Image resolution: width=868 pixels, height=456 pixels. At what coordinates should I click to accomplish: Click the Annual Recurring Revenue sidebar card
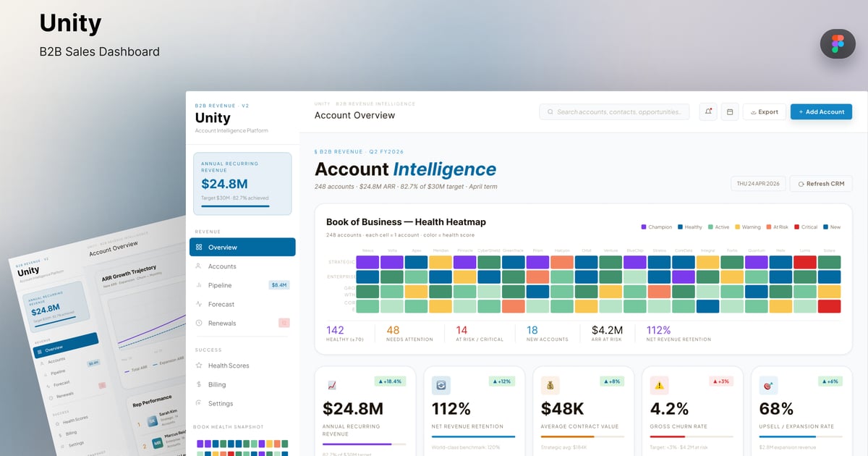[242, 183]
